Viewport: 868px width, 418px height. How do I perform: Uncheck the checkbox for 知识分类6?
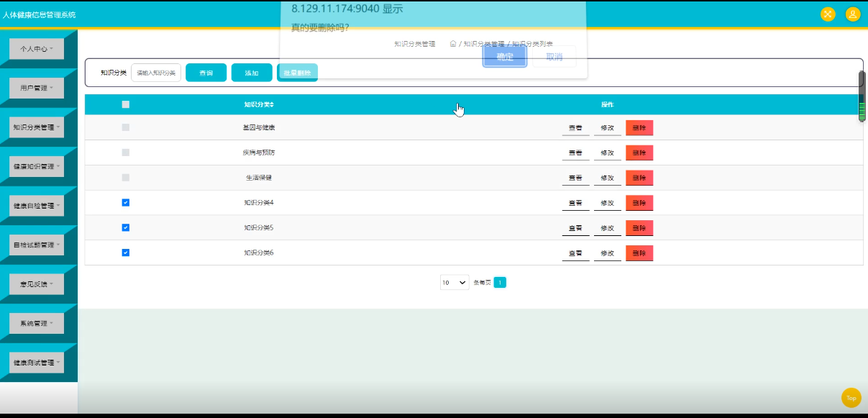125,253
